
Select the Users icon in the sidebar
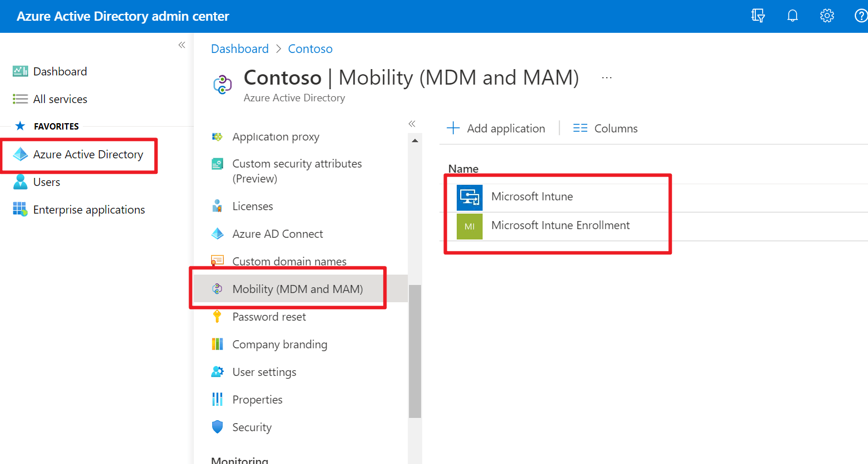coord(20,182)
